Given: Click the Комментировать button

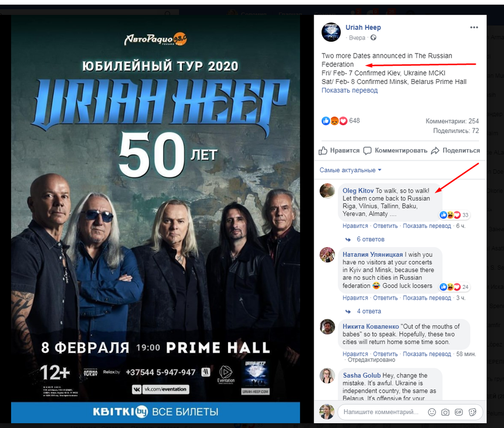Looking at the screenshot, I should (395, 150).
